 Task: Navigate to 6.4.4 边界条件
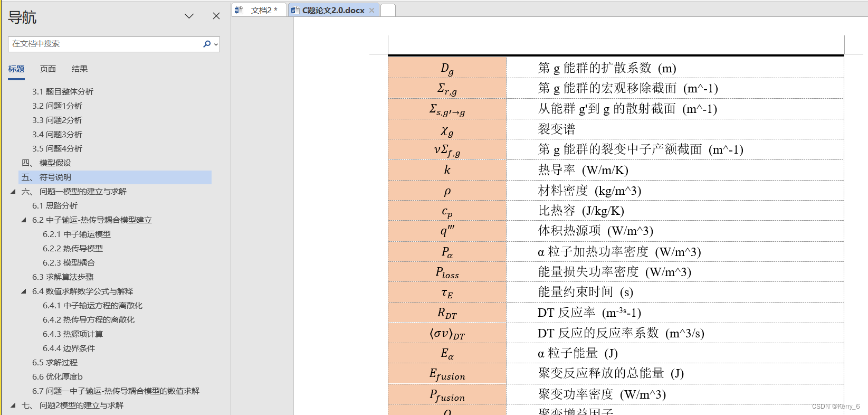pos(69,348)
